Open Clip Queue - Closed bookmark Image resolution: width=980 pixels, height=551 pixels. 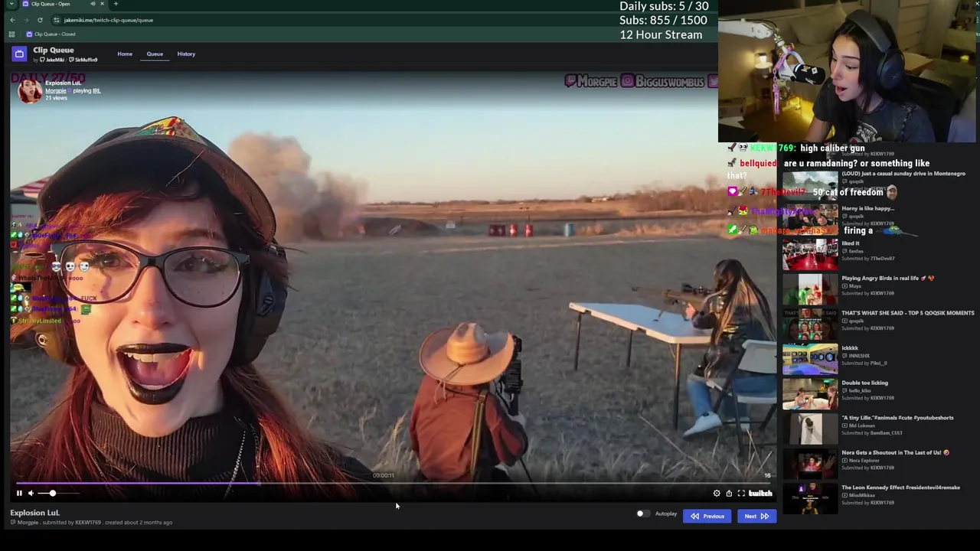[x=51, y=34]
